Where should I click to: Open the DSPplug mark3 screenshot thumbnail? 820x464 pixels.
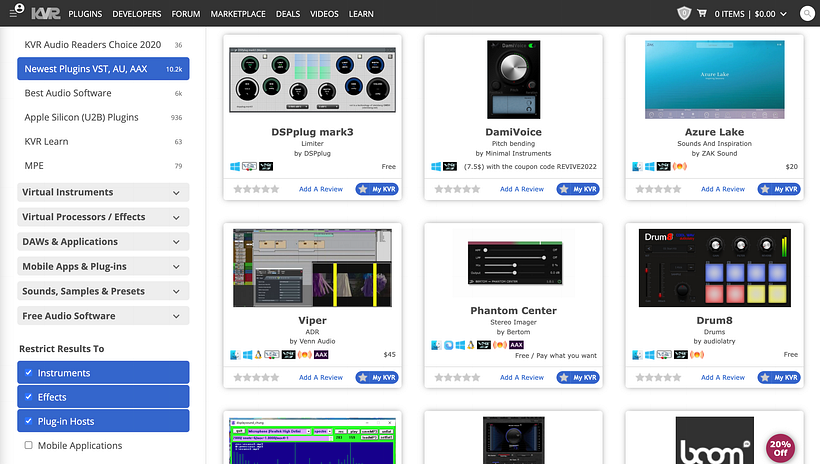(312, 80)
